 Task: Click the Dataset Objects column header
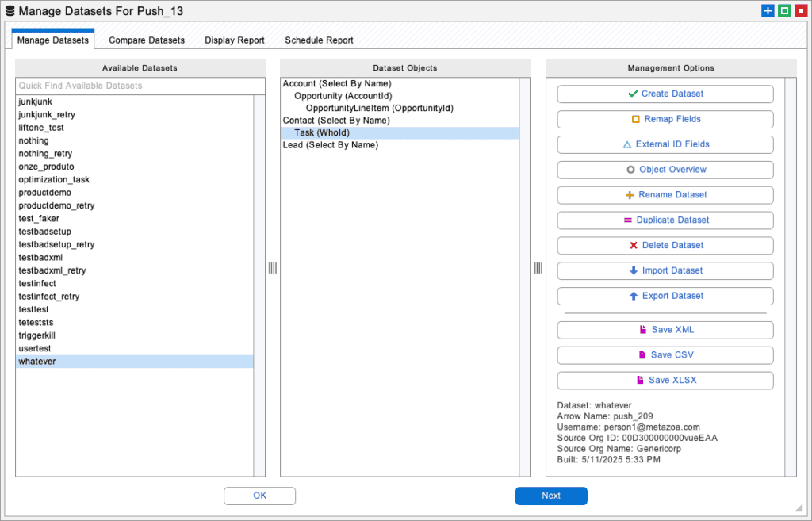(405, 68)
